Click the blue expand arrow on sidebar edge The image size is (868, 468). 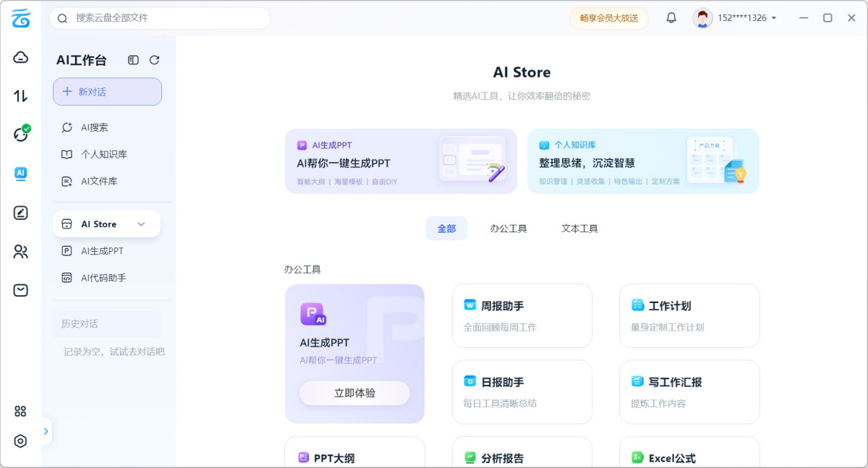coord(46,431)
